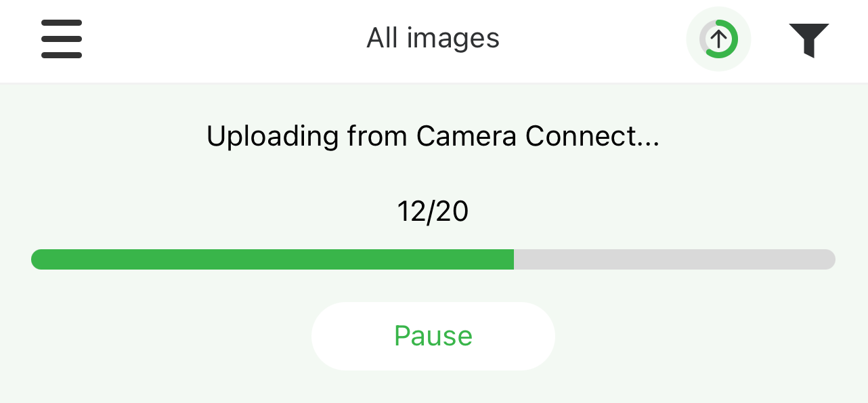This screenshot has height=403, width=868.
Task: Tap the circular upload progress icon
Action: tap(718, 39)
